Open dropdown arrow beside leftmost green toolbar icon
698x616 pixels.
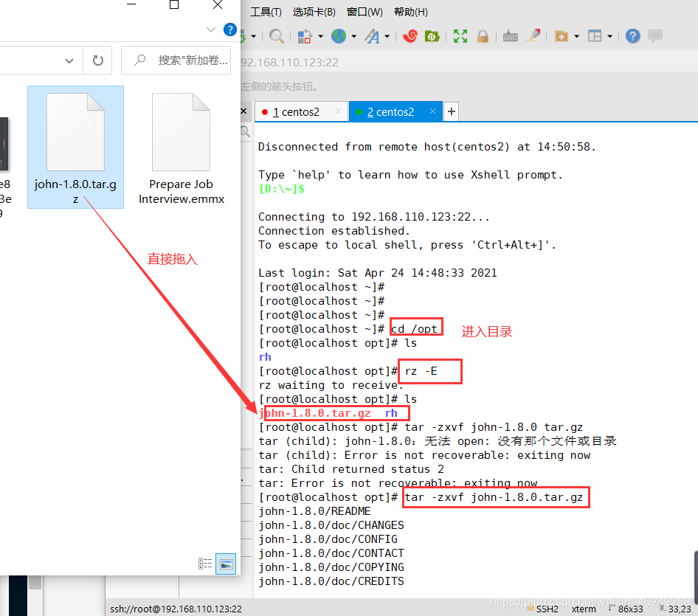click(254, 36)
